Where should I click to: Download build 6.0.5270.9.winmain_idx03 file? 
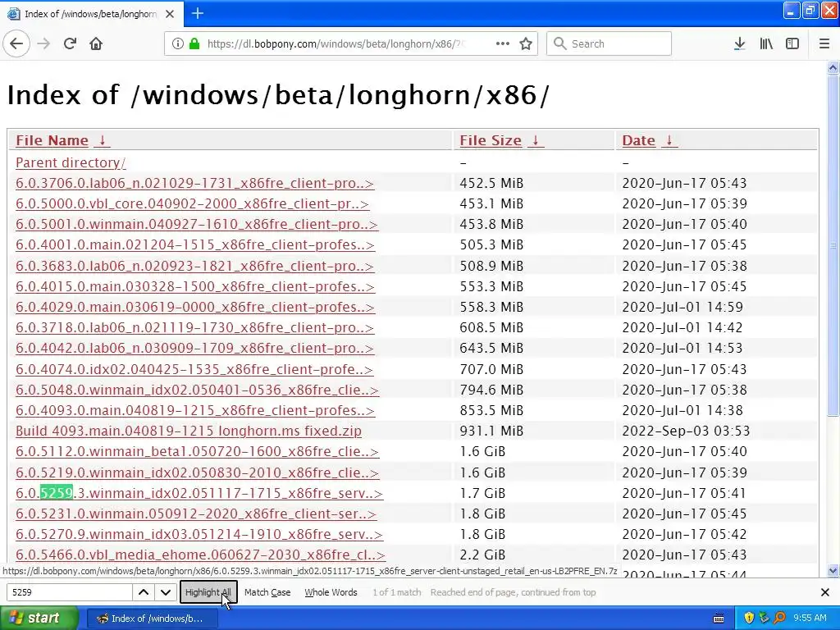coord(199,534)
